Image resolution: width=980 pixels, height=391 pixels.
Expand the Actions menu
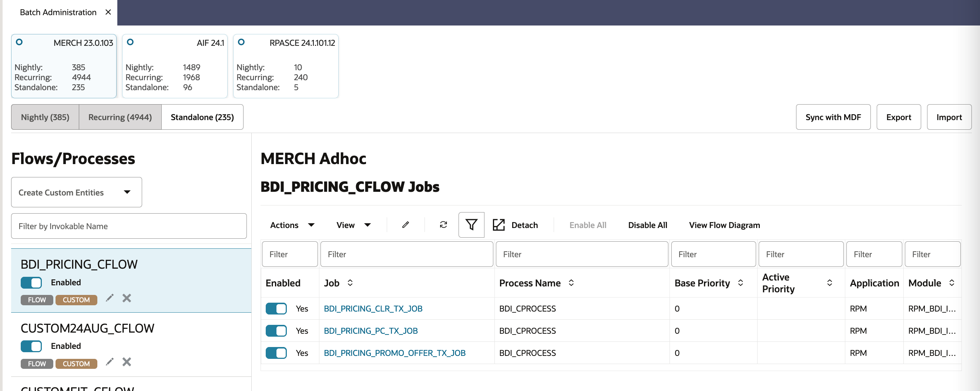pos(292,225)
